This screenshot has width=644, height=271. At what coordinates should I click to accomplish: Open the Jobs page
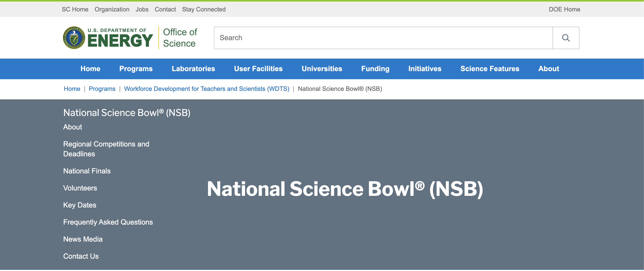(x=142, y=9)
